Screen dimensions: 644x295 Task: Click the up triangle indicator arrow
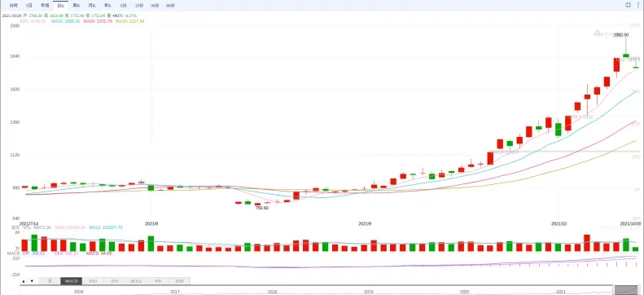24,281
